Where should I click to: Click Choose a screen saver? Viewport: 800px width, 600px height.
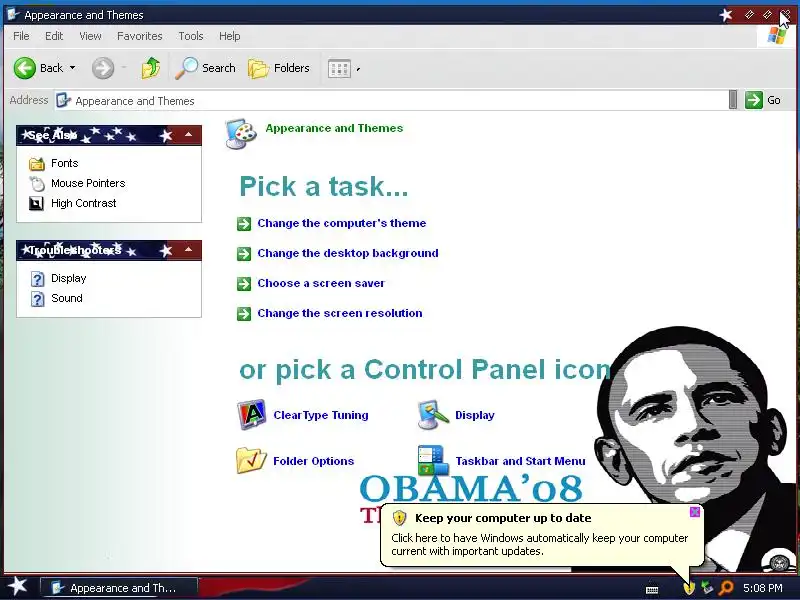click(321, 283)
